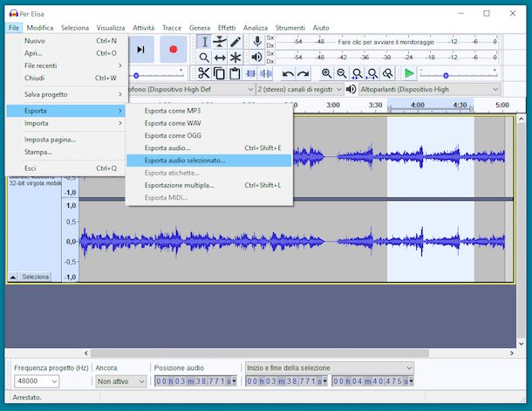Click the selection start time field
This screenshot has width=532, height=411.
click(x=287, y=381)
